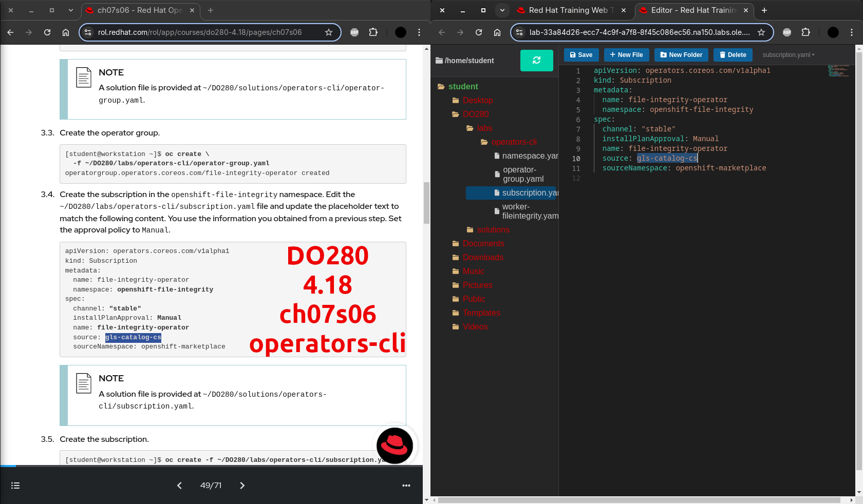
Task: Bookmark the lab editor page with star
Action: coord(761,32)
